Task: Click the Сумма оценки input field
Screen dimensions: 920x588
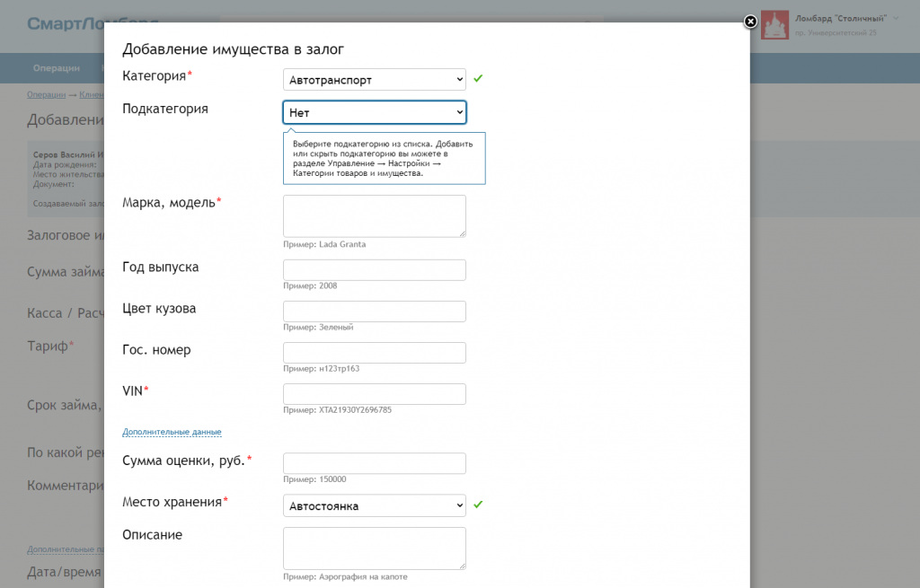Action: (x=374, y=463)
